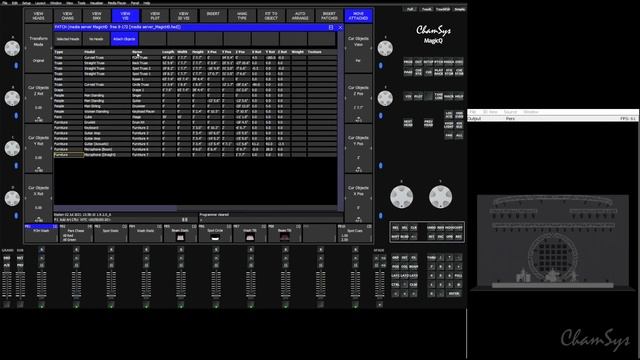Open the Visualiser menu
640x360 pixels.
97,2
